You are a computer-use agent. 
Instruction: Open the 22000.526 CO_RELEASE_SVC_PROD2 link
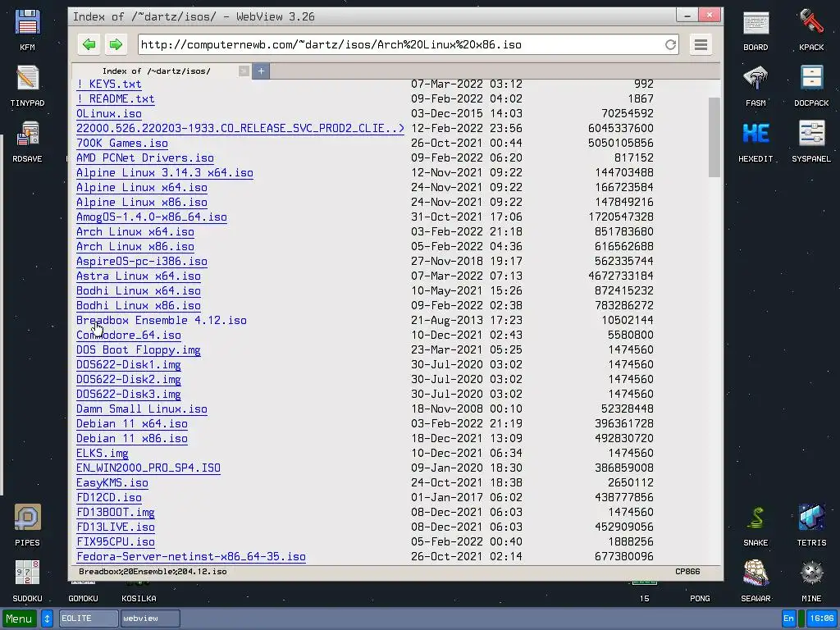tap(240, 129)
